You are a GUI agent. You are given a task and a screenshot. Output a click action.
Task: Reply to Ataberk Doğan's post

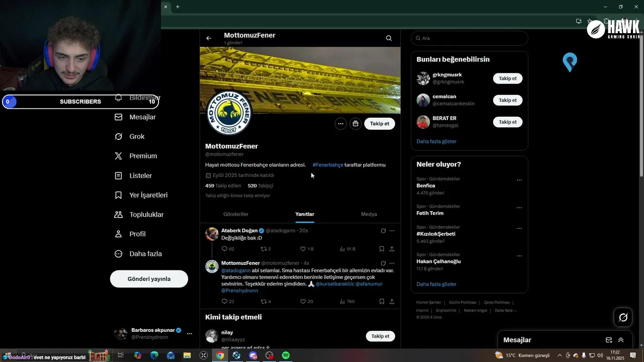coord(228,249)
